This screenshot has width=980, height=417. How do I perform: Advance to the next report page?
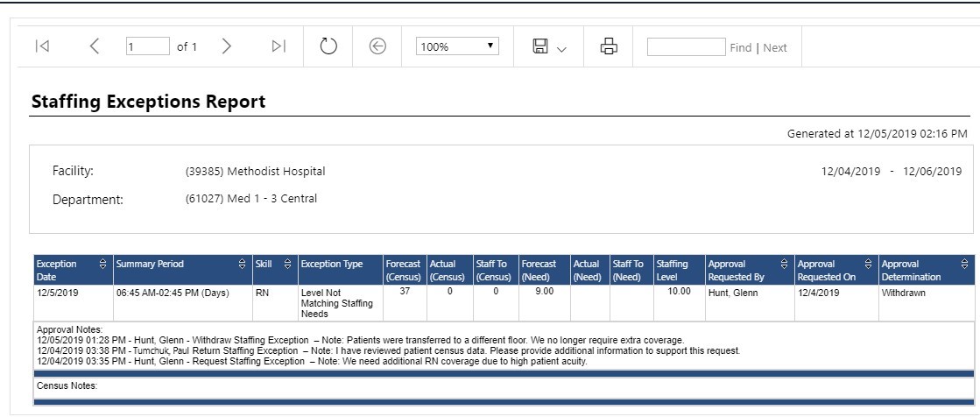227,47
